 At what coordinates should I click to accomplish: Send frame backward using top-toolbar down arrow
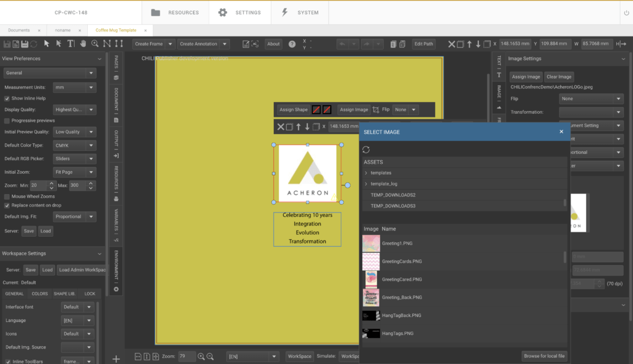click(478, 44)
